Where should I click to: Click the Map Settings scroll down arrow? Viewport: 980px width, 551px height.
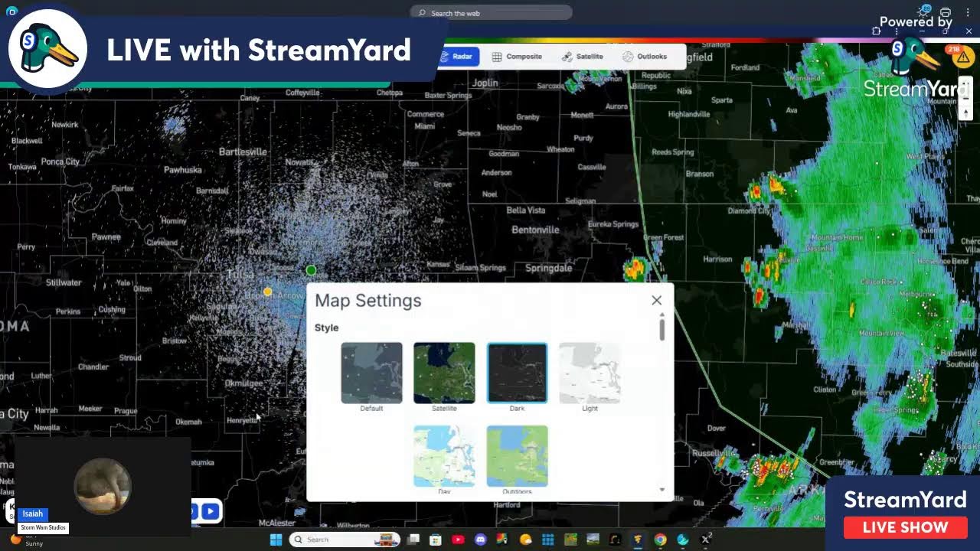[x=661, y=490]
